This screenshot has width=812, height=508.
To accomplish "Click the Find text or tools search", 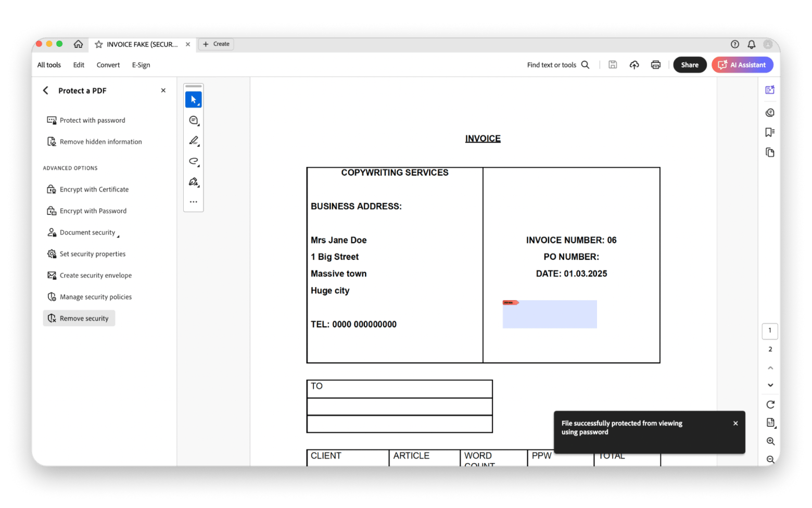I will pyautogui.click(x=558, y=65).
